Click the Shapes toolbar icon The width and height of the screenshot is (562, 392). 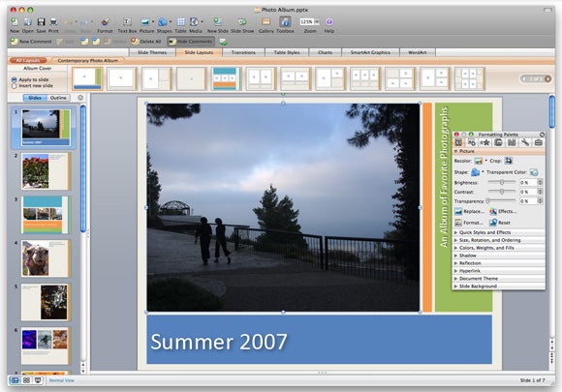pos(163,22)
